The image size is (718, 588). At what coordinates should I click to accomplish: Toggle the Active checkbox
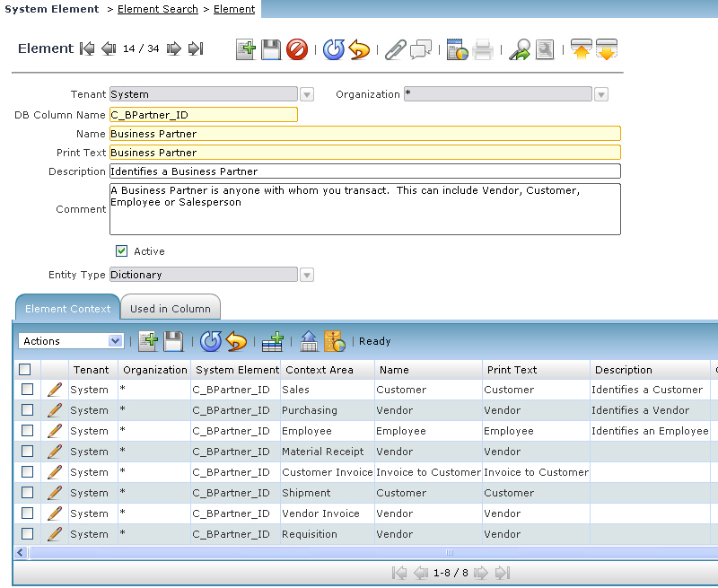pos(122,251)
